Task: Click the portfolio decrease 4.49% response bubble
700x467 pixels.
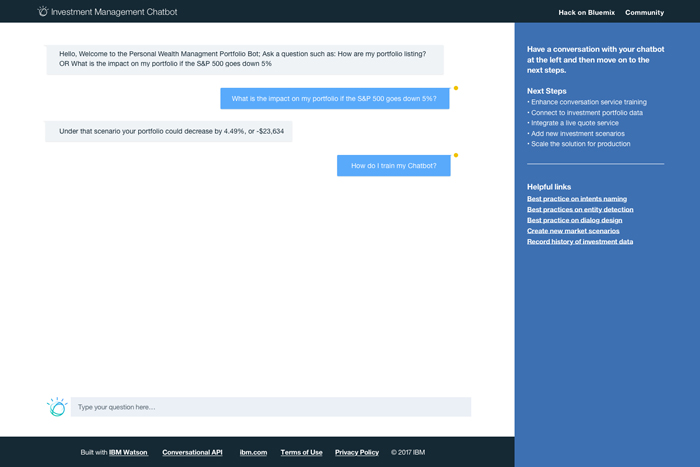Action: pos(169,131)
